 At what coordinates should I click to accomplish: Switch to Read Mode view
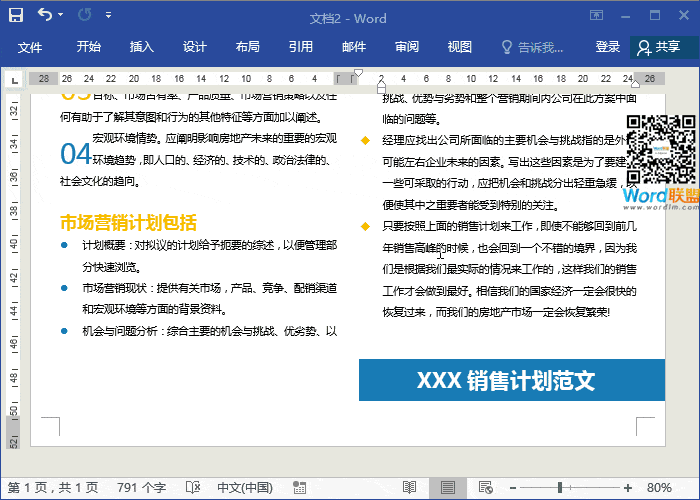coord(409,487)
